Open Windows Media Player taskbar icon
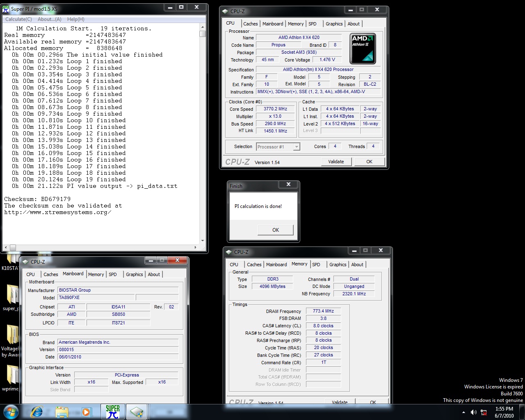 pyautogui.click(x=87, y=411)
